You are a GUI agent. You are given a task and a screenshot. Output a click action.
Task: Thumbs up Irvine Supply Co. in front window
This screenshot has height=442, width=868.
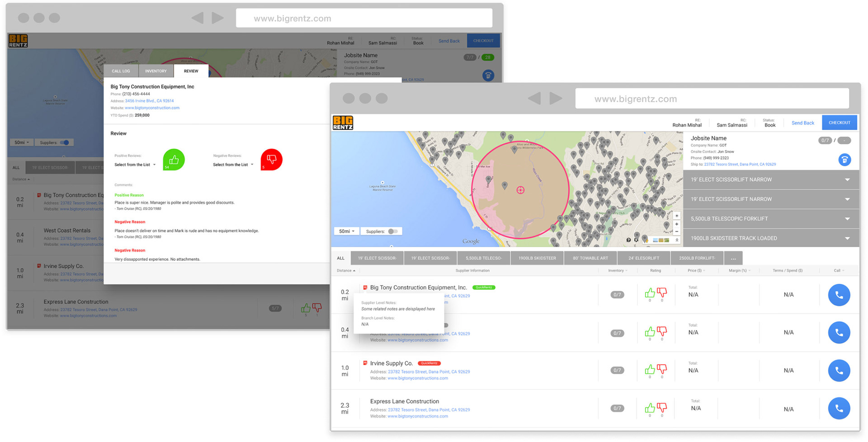click(650, 369)
